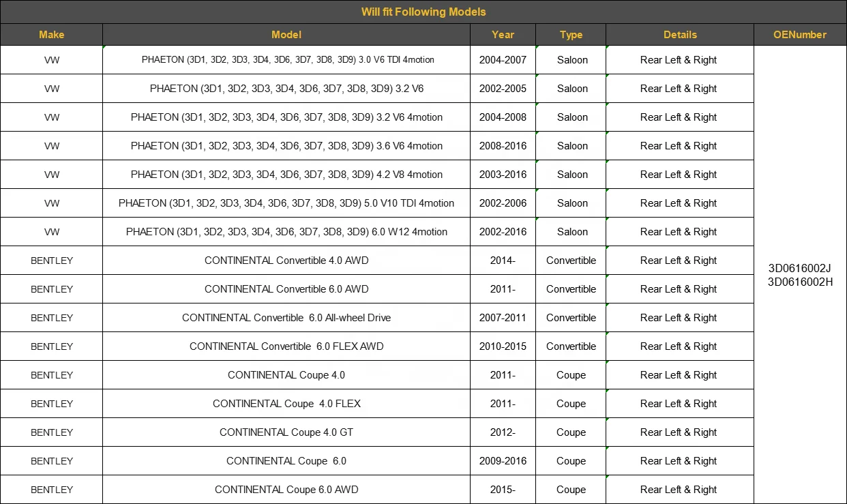
Task: Click Rear Left & Right in 2007-2011 row
Action: pos(680,318)
